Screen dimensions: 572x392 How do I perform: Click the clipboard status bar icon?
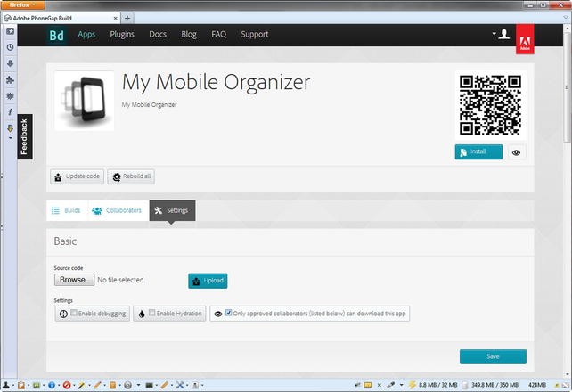tap(21, 385)
